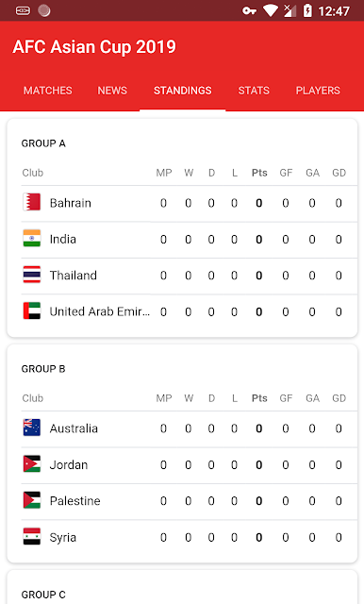The image size is (364, 604).
Task: Select the GD column header in Group B
Action: 339,398
